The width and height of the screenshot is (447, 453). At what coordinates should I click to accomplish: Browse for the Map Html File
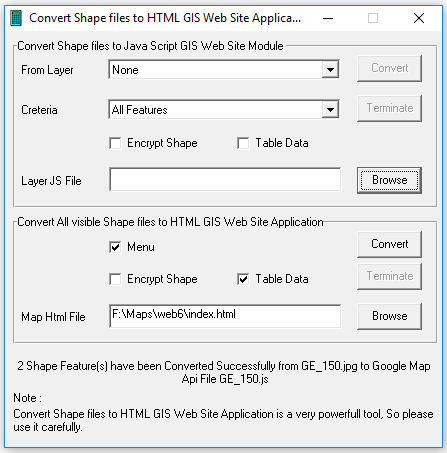(x=389, y=316)
